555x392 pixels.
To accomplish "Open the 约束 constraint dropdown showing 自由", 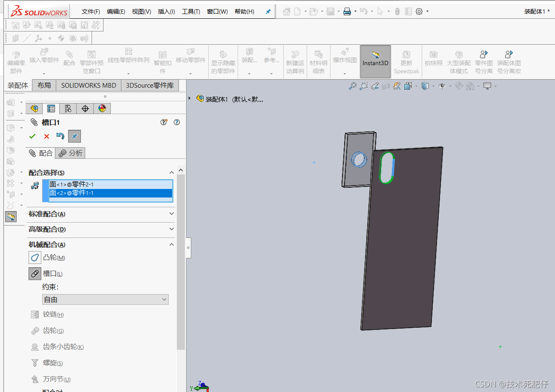I will point(105,300).
